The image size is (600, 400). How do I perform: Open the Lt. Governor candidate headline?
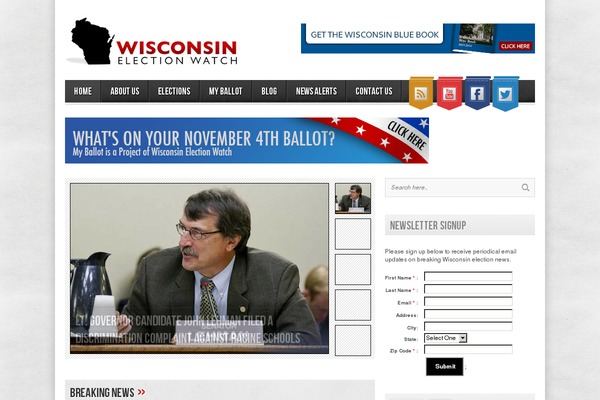pos(188,330)
